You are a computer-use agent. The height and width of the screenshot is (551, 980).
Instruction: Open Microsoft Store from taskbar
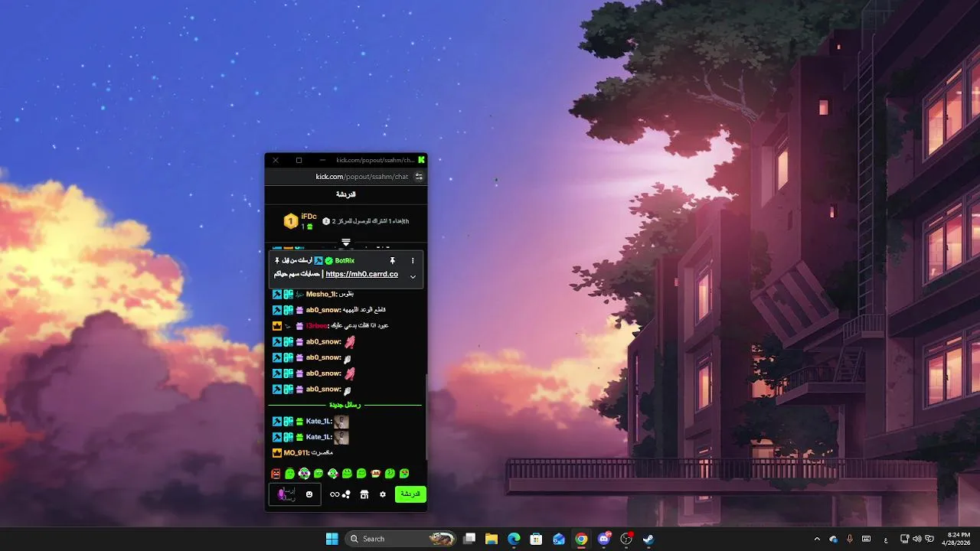pyautogui.click(x=537, y=539)
